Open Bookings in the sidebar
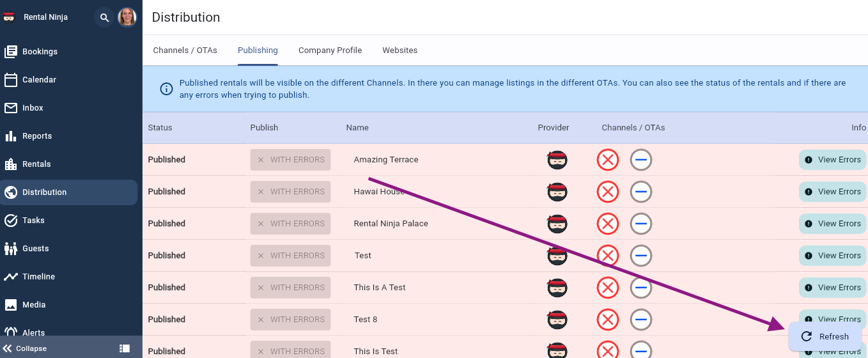This screenshot has height=358, width=868. [40, 52]
